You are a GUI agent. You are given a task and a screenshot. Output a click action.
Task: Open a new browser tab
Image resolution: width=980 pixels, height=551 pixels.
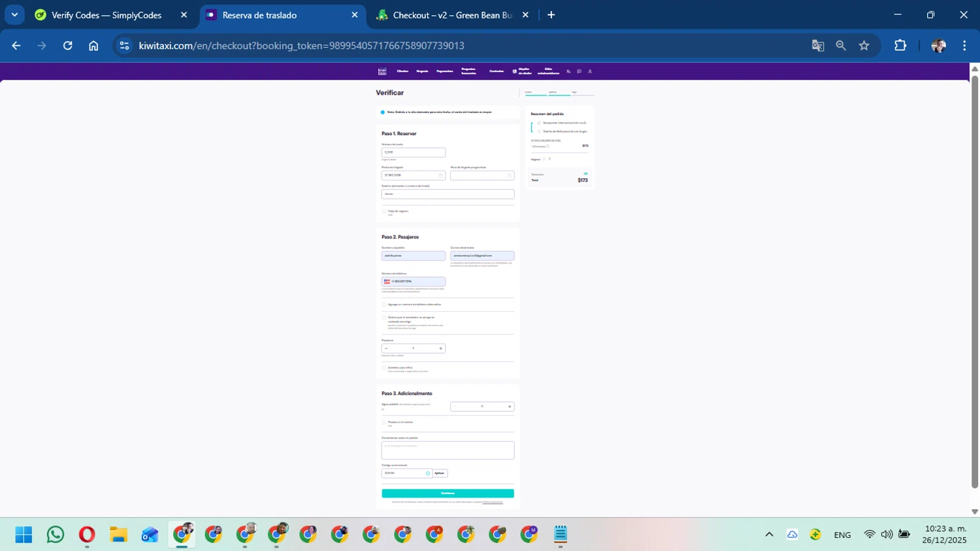551,15
